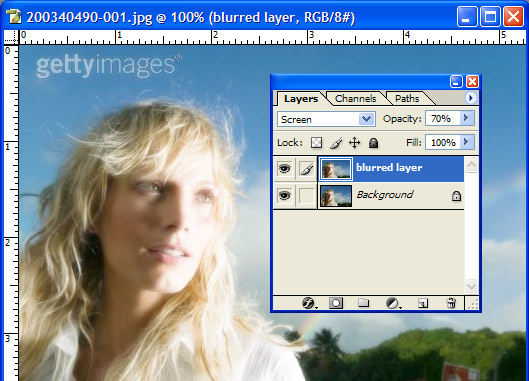Open the Layers palette flyout menu
Image resolution: width=529 pixels, height=381 pixels.
coord(470,98)
